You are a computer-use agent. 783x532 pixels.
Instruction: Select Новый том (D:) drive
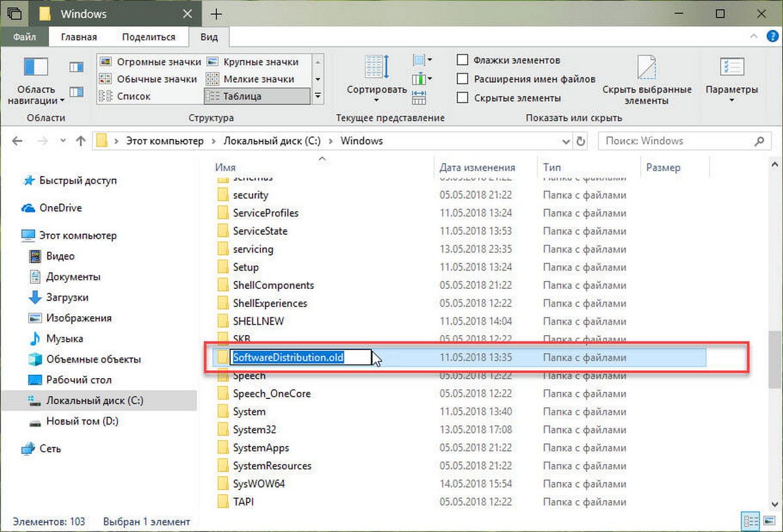[x=82, y=421]
